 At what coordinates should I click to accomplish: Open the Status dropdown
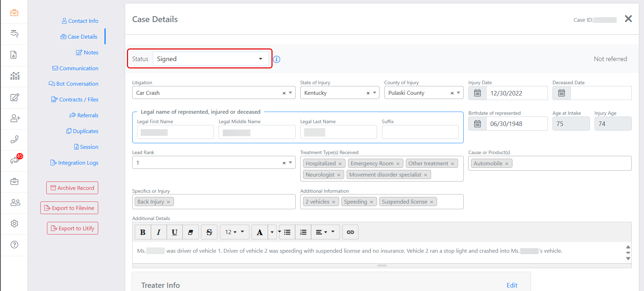pos(210,59)
